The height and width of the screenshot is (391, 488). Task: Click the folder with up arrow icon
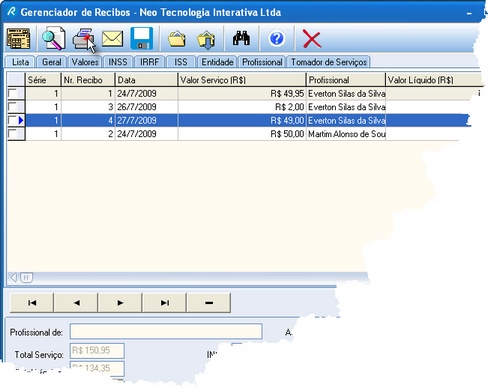[x=177, y=39]
